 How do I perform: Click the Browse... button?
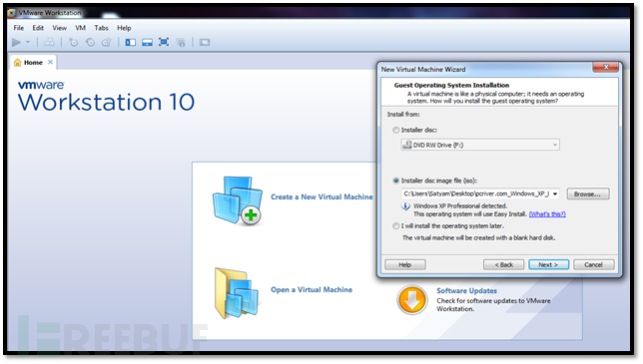588,194
